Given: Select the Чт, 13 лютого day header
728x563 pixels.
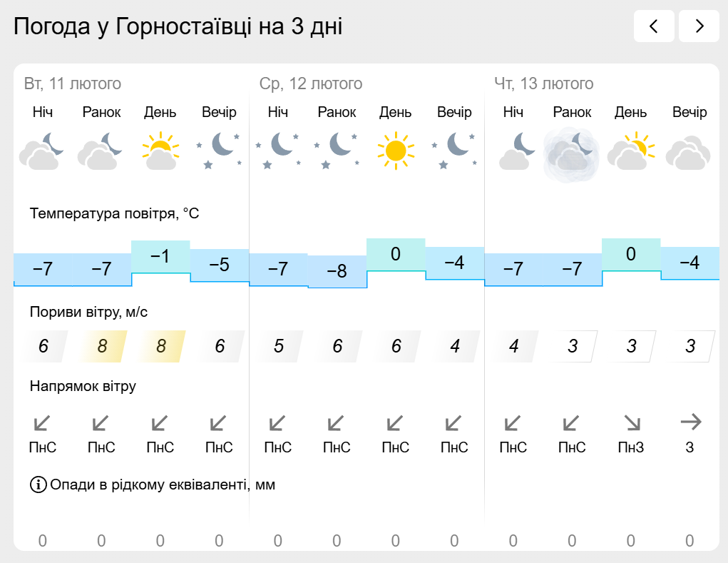Looking at the screenshot, I should coord(543,83).
